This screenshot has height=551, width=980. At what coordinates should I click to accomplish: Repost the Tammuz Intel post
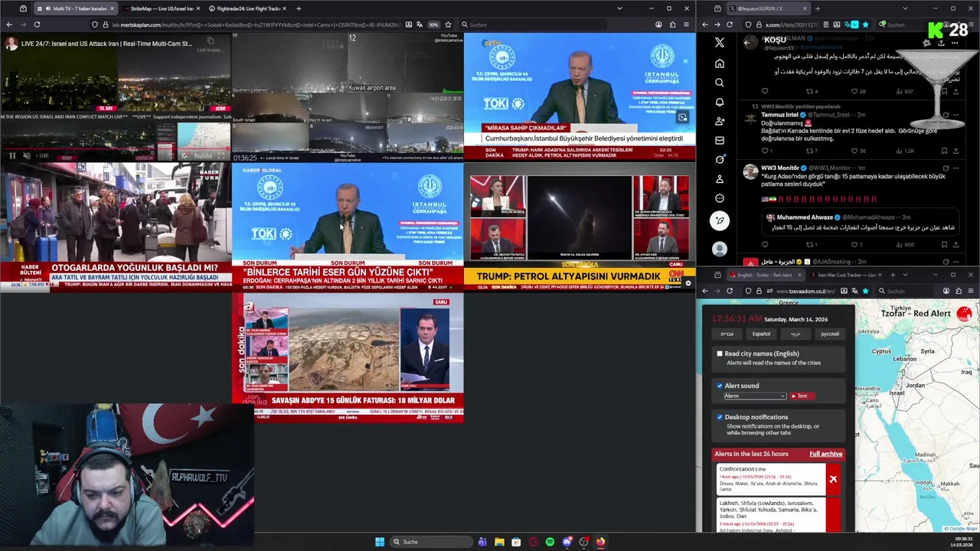click(x=810, y=151)
